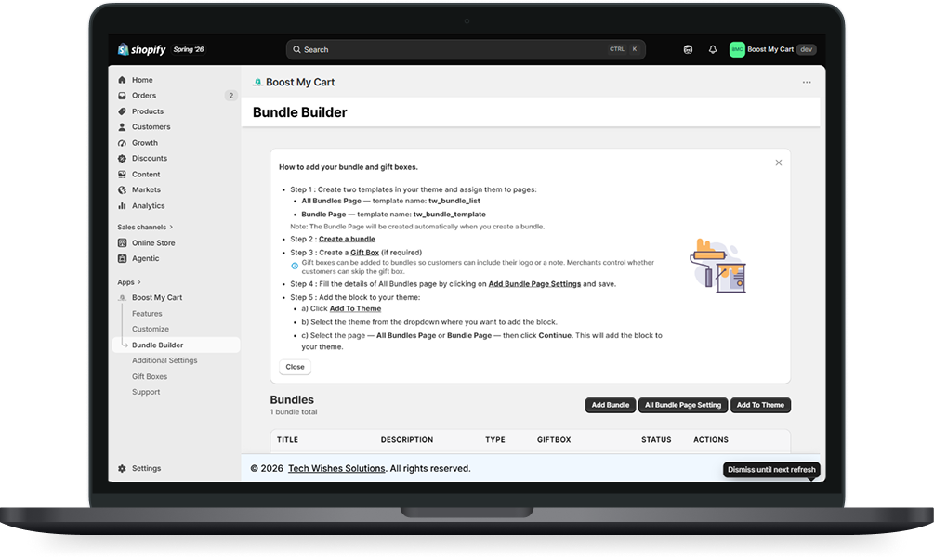
Task: Click the TYPE column header
Action: pos(495,440)
